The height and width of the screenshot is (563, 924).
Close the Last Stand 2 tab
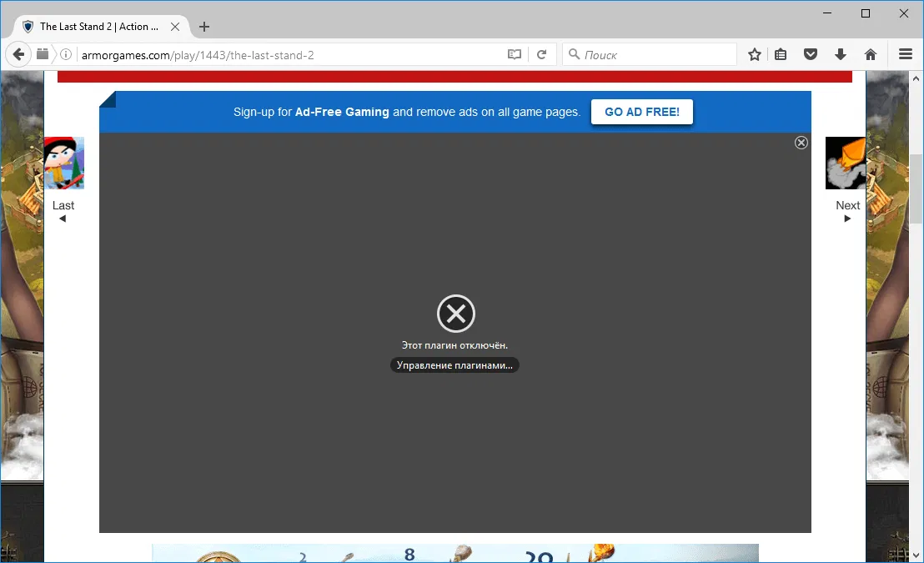click(x=175, y=26)
